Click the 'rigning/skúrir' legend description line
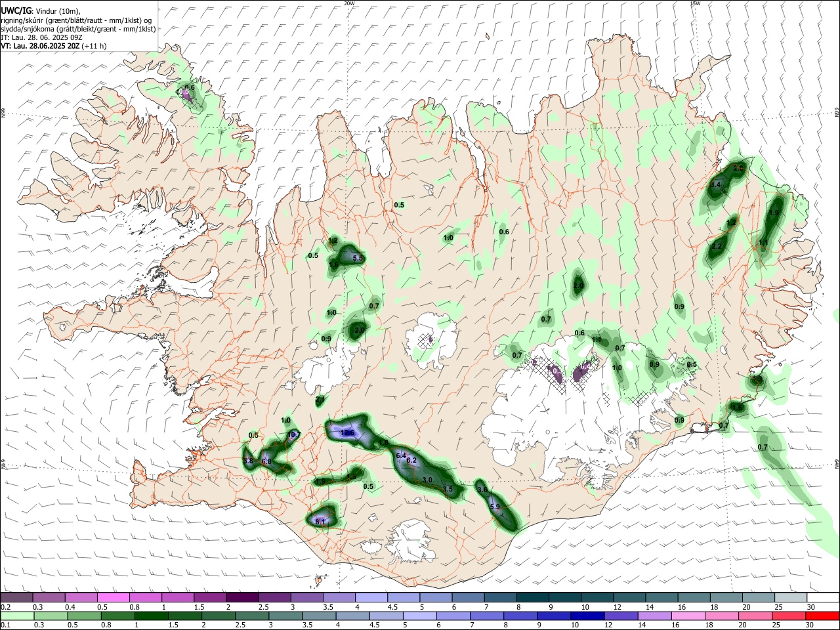The width and height of the screenshot is (840, 630). [76, 20]
